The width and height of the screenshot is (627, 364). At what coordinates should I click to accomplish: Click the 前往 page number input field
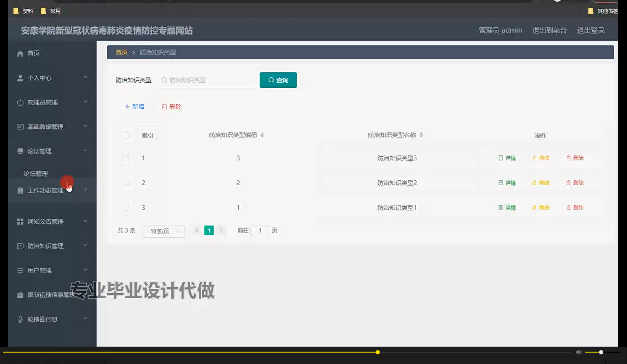[260, 230]
